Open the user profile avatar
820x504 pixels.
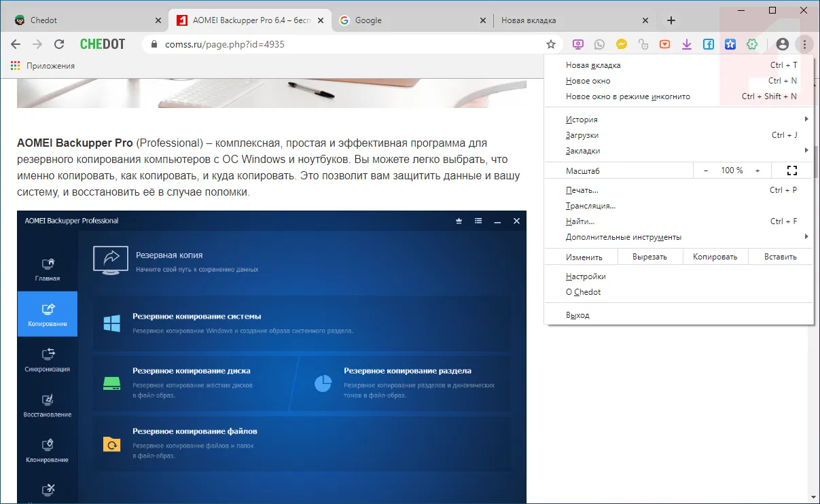[783, 44]
